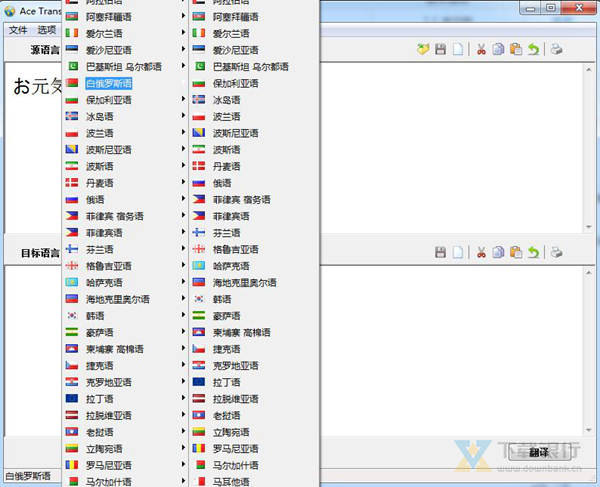
Task: Click inside the target text area
Action: pos(452,350)
